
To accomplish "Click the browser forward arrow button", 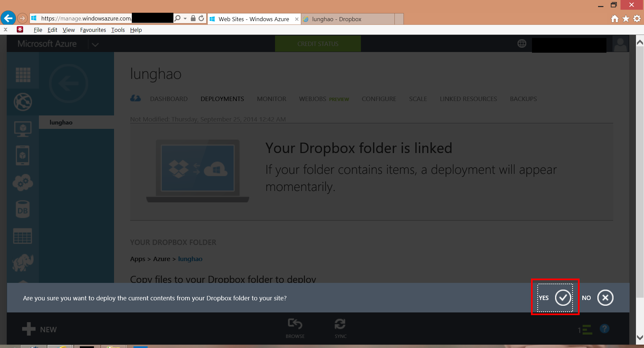I will (22, 18).
